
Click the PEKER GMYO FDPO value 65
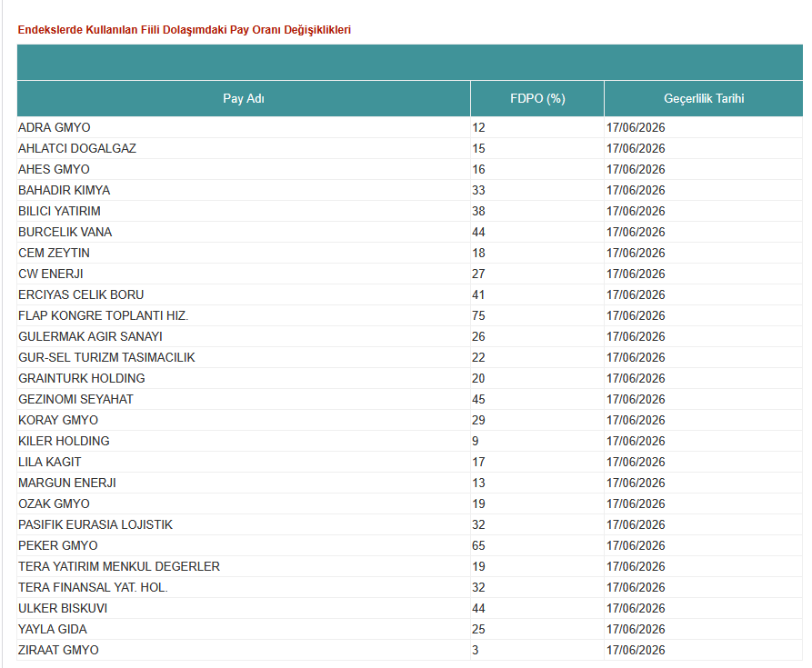pyautogui.click(x=478, y=545)
